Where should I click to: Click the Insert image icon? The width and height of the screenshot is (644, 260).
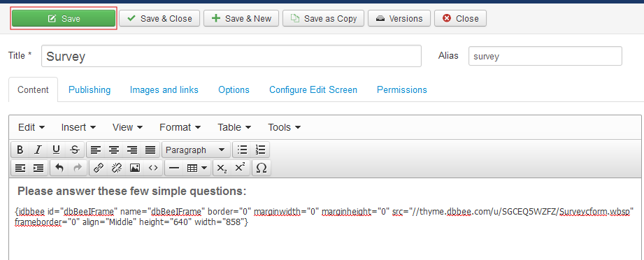pyautogui.click(x=135, y=168)
